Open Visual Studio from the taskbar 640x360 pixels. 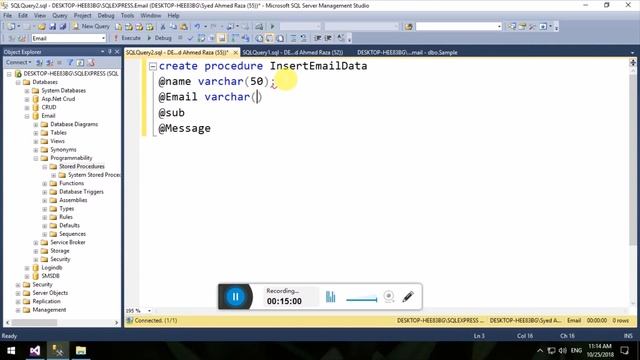(x=35, y=351)
